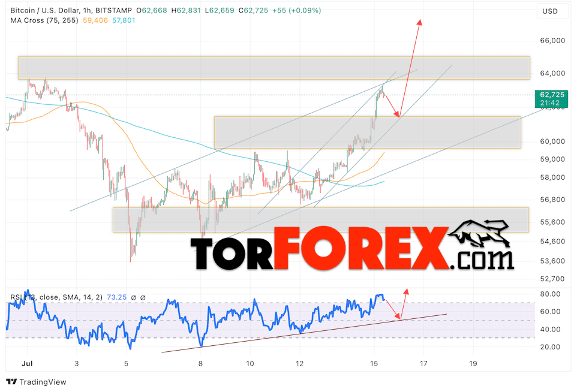Click the date label 15 on time axis
The width and height of the screenshot is (577, 392).
374,364
